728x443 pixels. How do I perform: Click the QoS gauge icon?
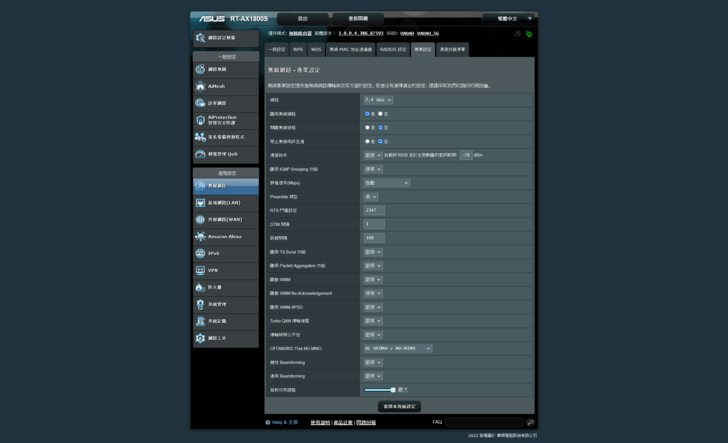(x=201, y=154)
